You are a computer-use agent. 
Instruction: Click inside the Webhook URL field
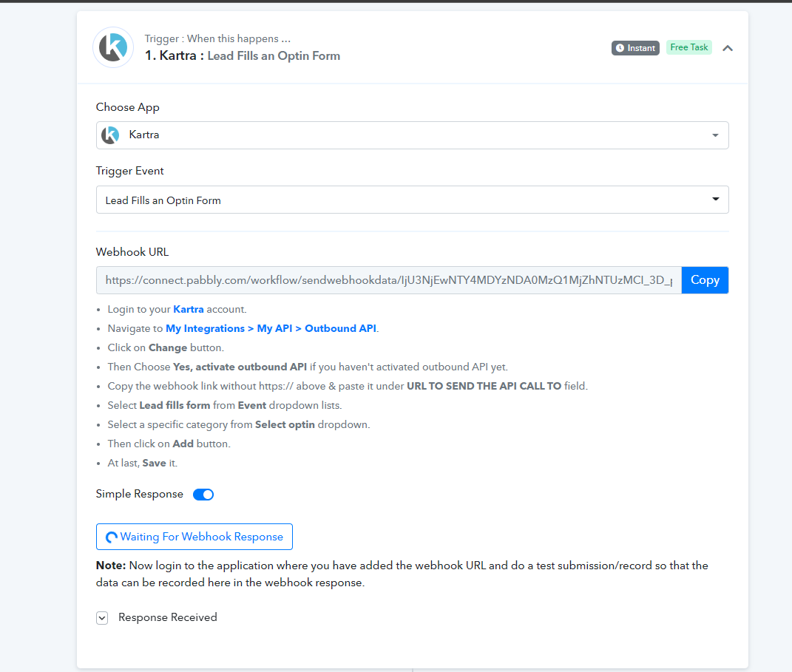click(389, 280)
